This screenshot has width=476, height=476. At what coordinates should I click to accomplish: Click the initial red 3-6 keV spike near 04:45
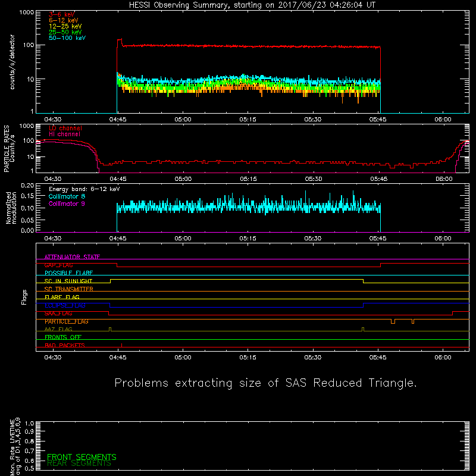tap(120, 42)
